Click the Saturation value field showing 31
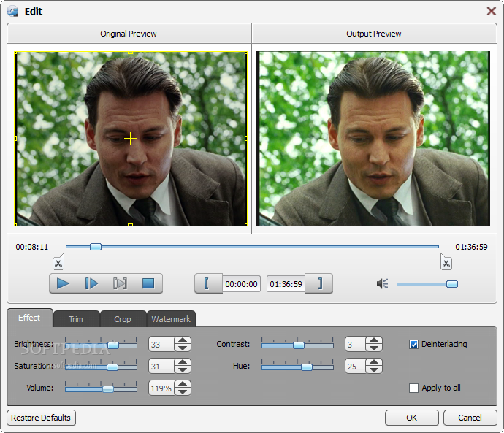The width and height of the screenshot is (504, 433). coord(161,366)
